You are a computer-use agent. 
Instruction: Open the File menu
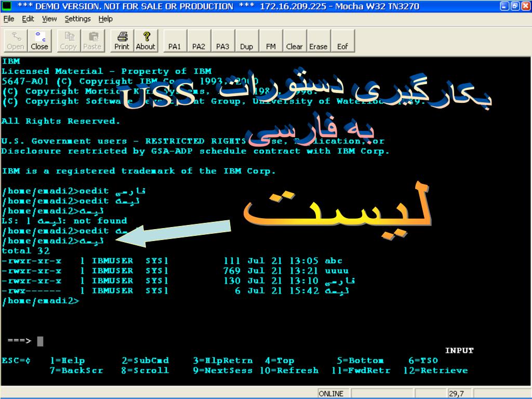[x=8, y=19]
